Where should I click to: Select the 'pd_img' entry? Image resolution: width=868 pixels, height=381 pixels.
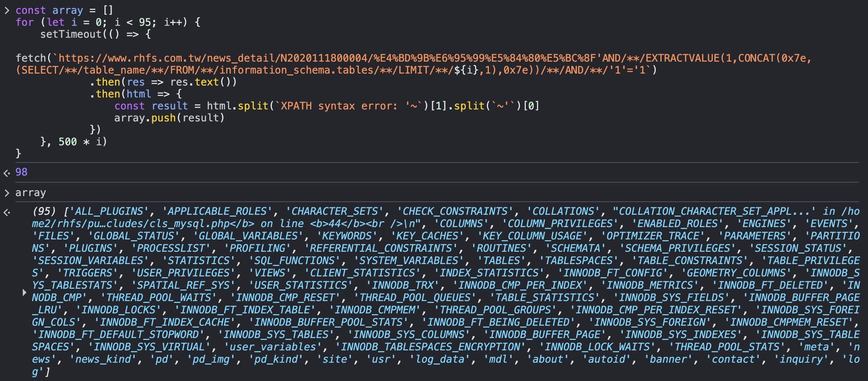coord(211,359)
